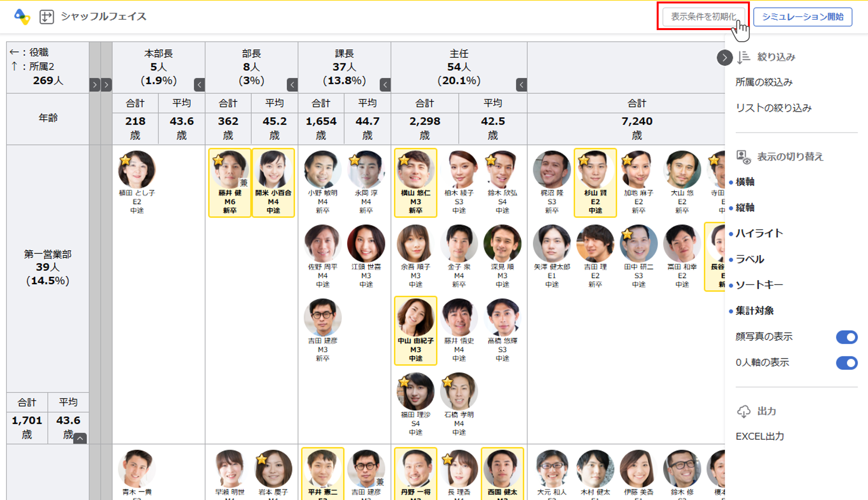Open the ソートキー display option
The image size is (868, 500).
coord(759,285)
